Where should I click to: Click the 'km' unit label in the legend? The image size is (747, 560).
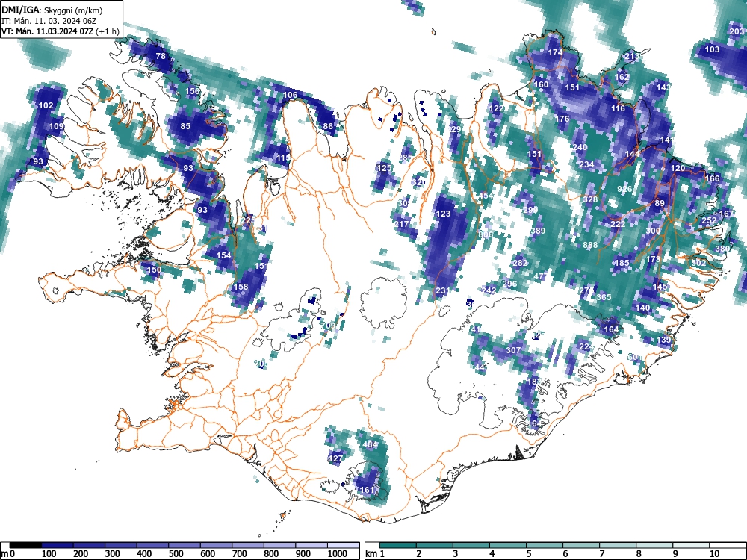[371, 554]
